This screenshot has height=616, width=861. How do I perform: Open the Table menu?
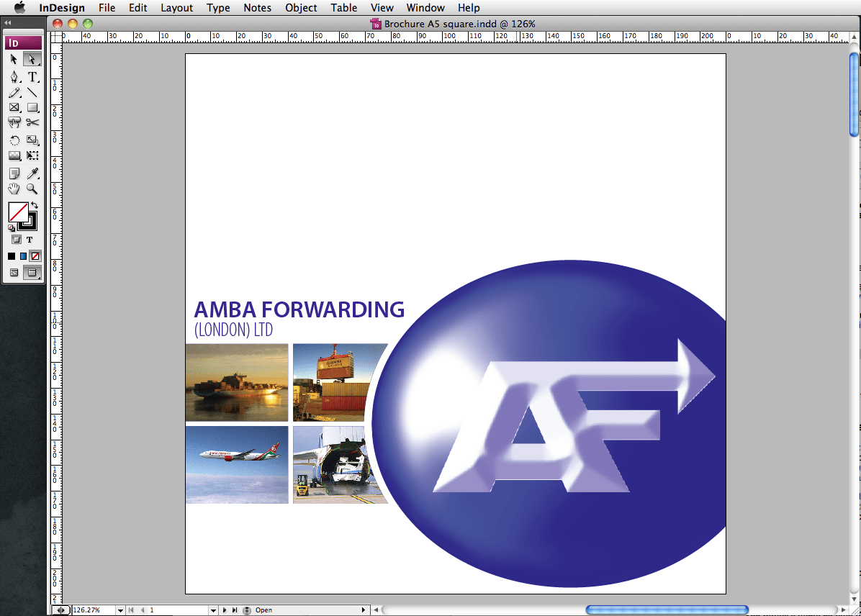coord(343,8)
